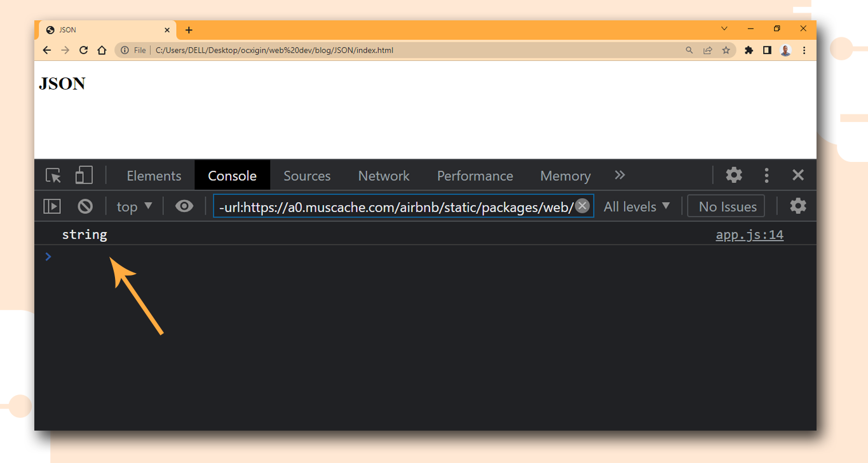Open DevTools three-dot customize menu
This screenshot has width=868, height=463.
tap(766, 175)
